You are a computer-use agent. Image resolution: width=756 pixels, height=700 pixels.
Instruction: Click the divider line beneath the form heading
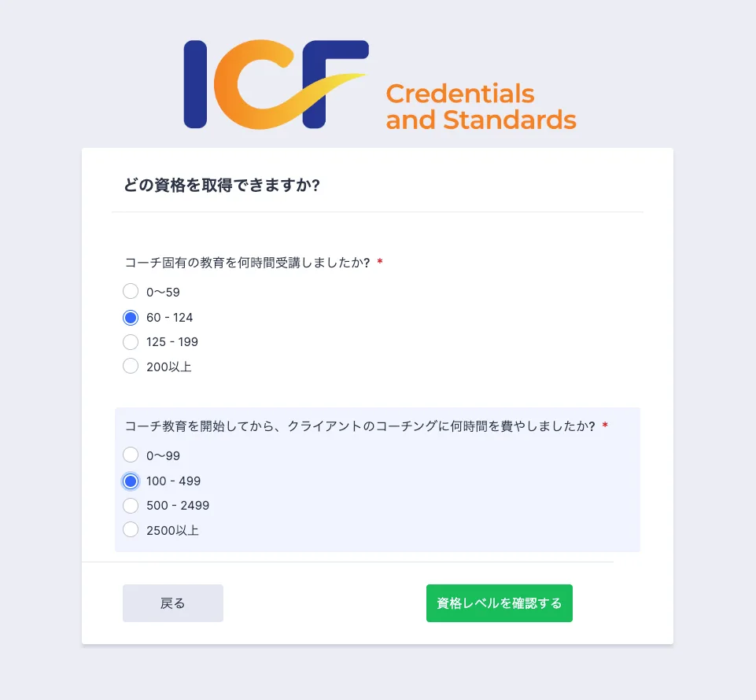pos(378,212)
